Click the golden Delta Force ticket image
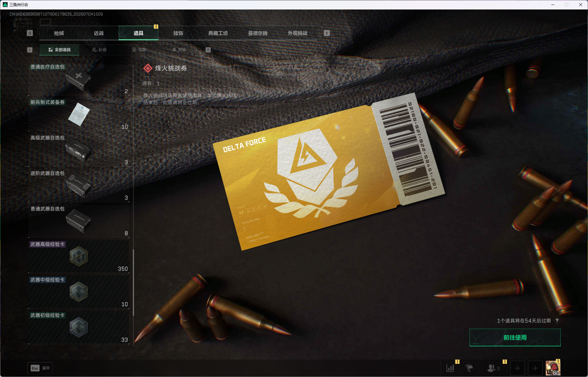Image resolution: width=588 pixels, height=377 pixels. [329, 172]
